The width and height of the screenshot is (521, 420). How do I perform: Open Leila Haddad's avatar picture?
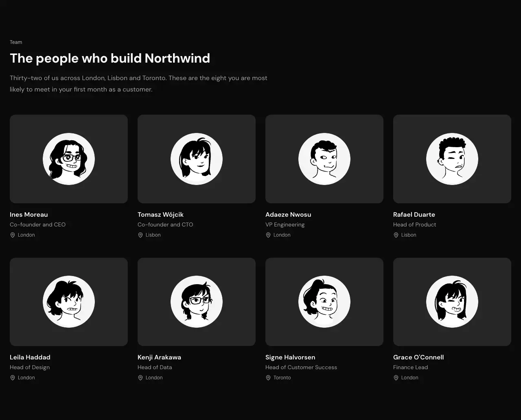click(x=69, y=302)
